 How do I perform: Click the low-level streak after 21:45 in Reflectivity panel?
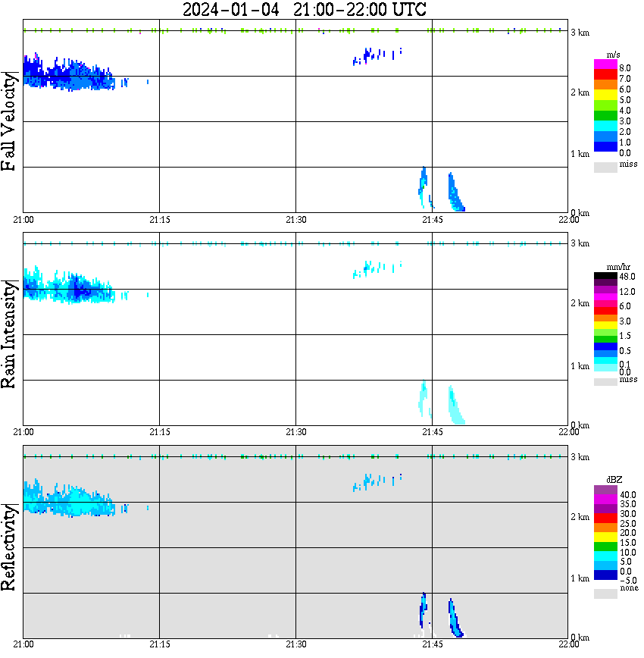click(455, 618)
